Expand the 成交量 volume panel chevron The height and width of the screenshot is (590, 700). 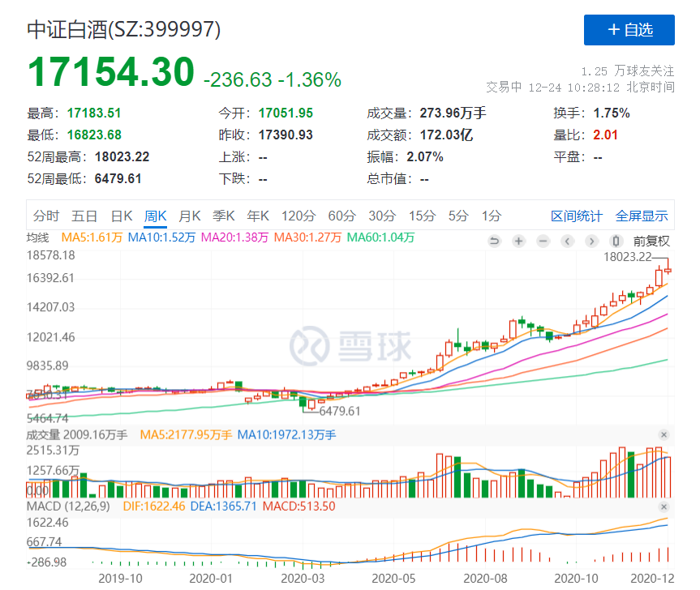[665, 435]
